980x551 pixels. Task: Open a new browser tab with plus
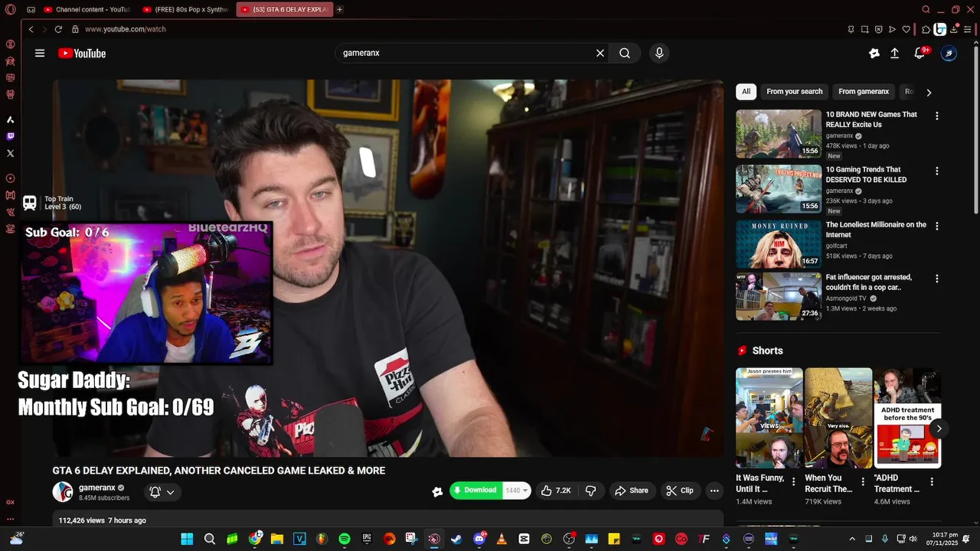point(340,9)
